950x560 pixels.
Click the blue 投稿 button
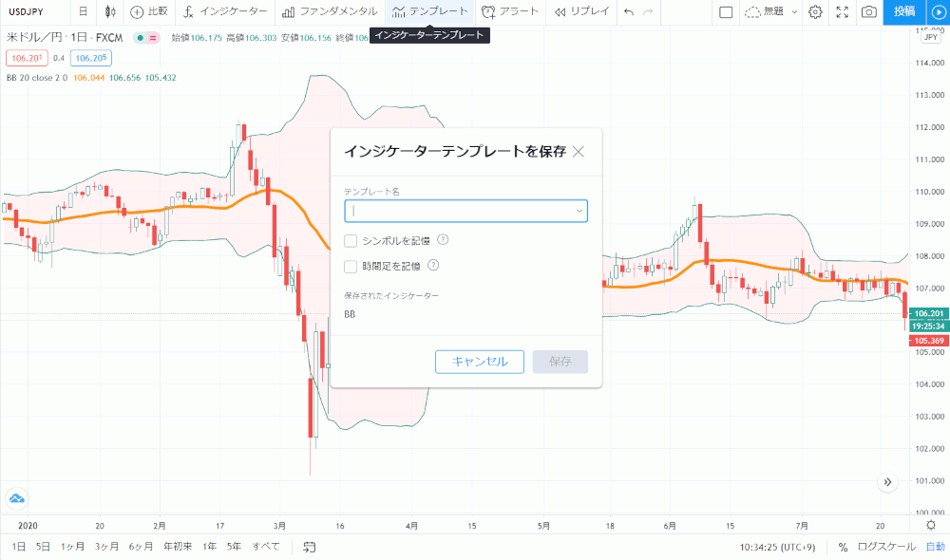904,12
